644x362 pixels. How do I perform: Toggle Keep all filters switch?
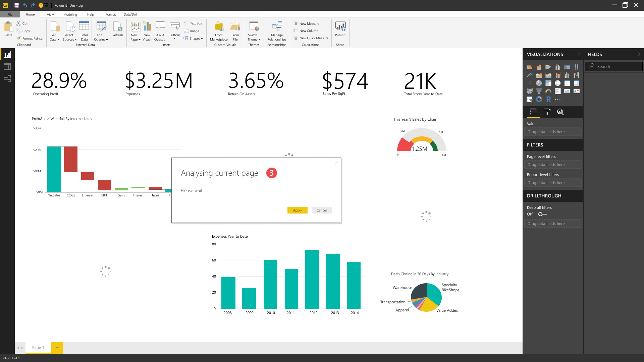pos(542,214)
